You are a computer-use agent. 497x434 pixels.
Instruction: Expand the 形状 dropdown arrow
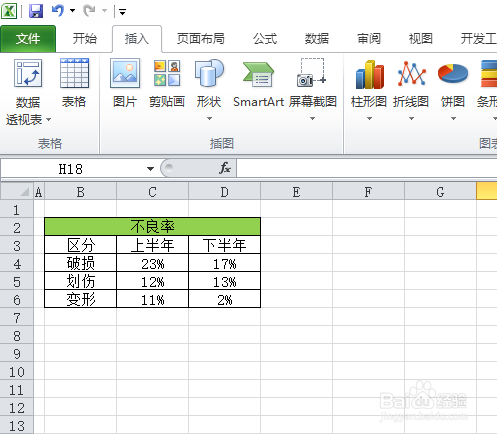point(209,118)
